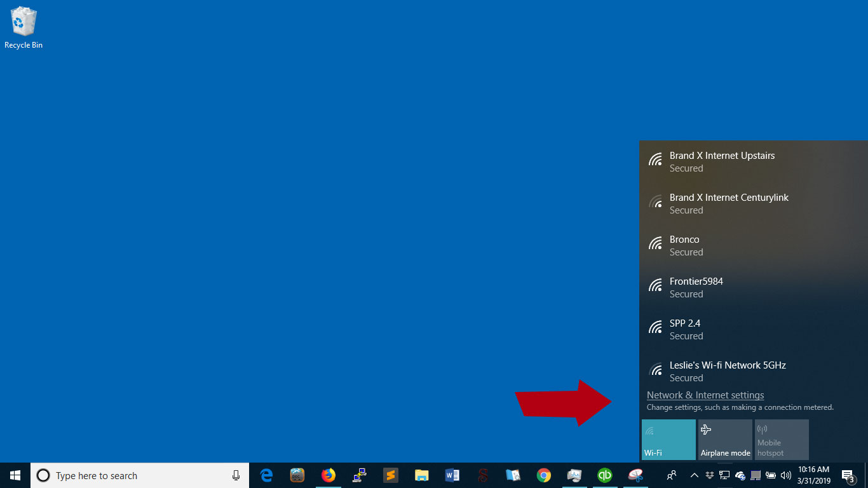Click the Dropbox tray icon

pyautogui.click(x=710, y=475)
